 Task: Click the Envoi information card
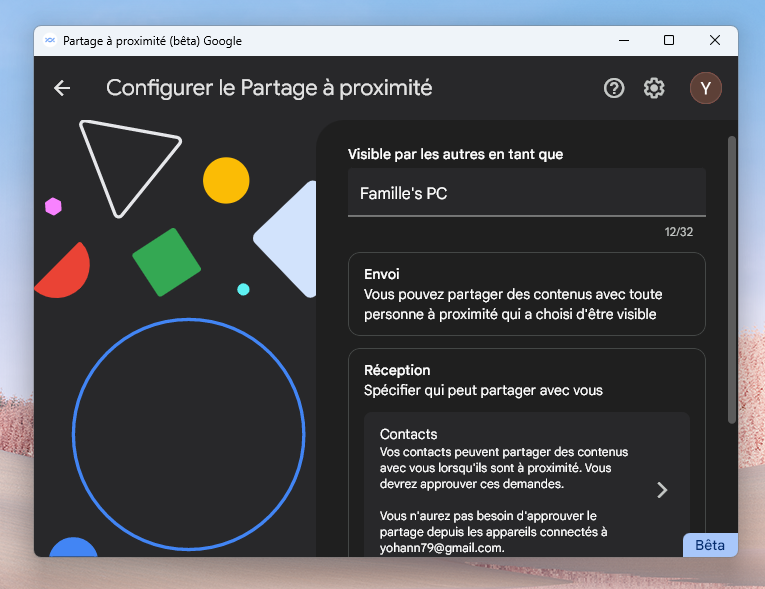[526, 294]
